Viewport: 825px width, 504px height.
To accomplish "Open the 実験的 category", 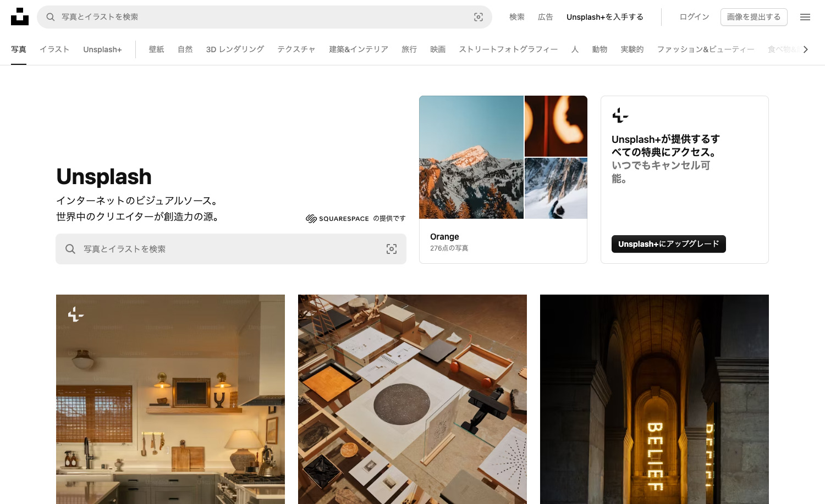I will click(x=632, y=49).
